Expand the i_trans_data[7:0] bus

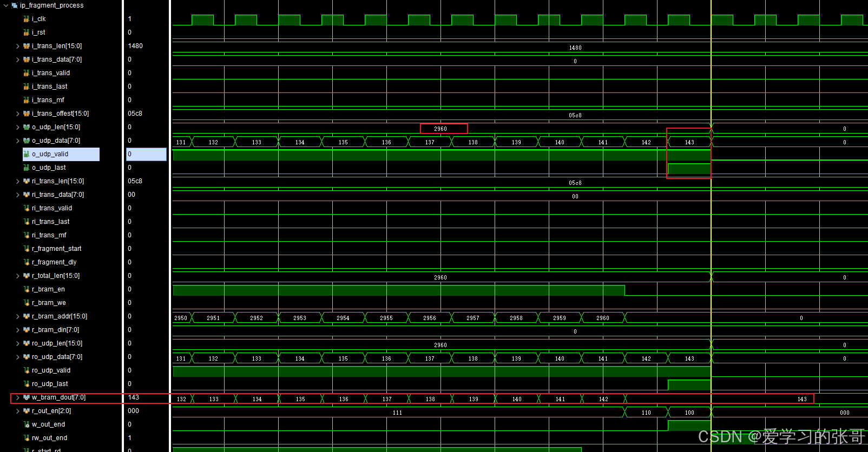(x=18, y=59)
